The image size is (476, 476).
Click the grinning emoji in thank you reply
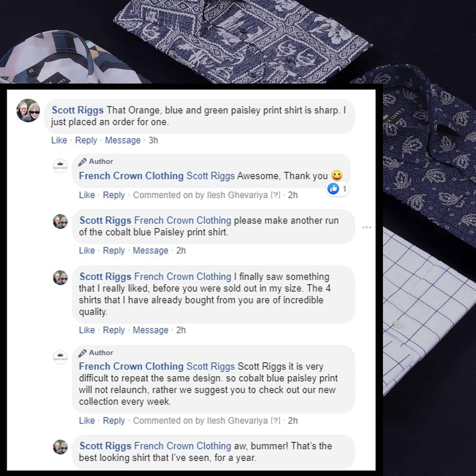click(x=337, y=175)
